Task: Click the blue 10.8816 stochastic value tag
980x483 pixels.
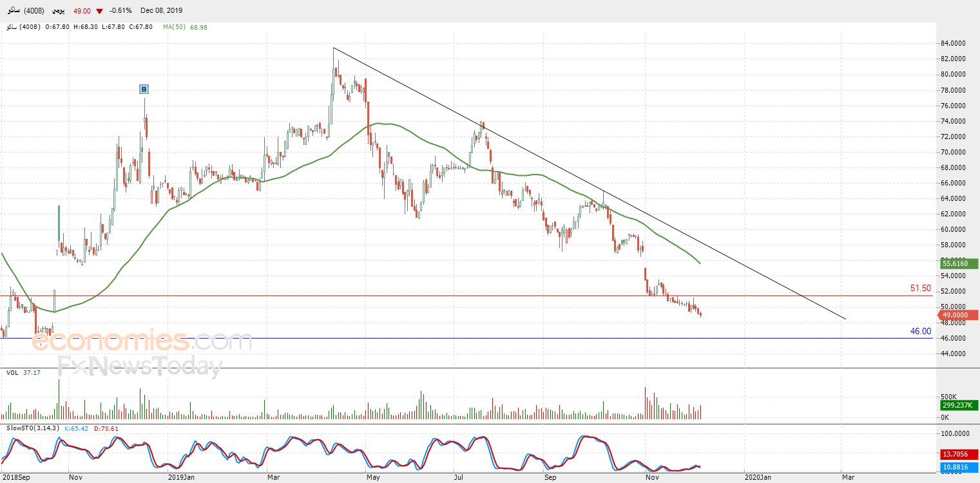Action: pyautogui.click(x=959, y=466)
